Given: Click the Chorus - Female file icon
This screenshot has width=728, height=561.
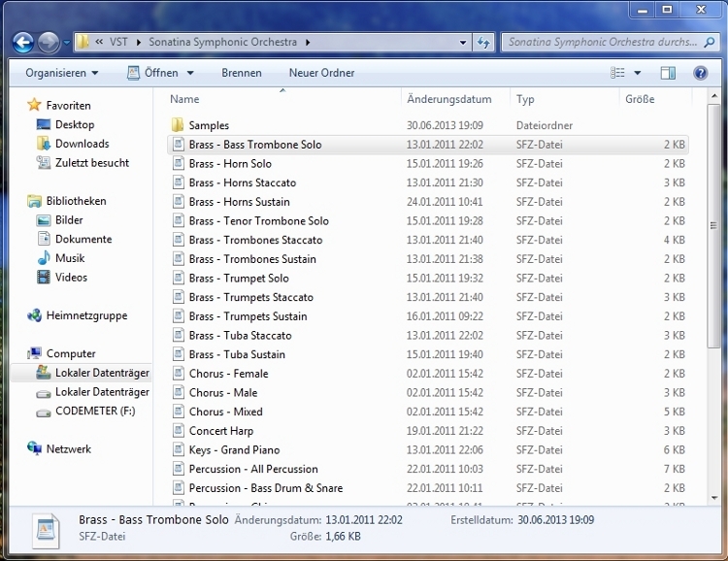Looking at the screenshot, I should 179,373.
